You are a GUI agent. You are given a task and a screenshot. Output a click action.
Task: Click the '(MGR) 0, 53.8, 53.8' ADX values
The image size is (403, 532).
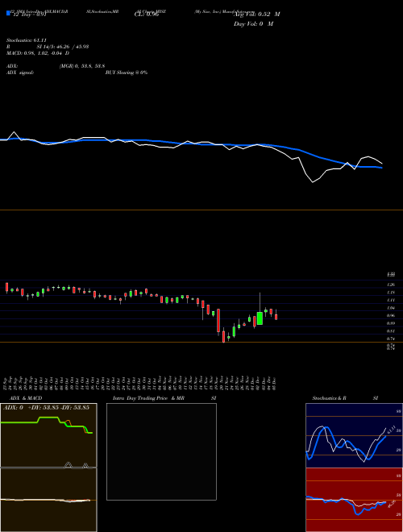[82, 66]
